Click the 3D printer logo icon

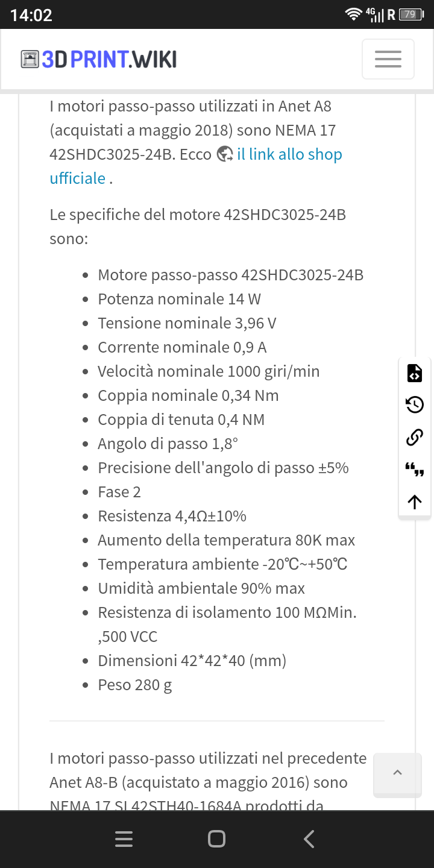point(30,59)
